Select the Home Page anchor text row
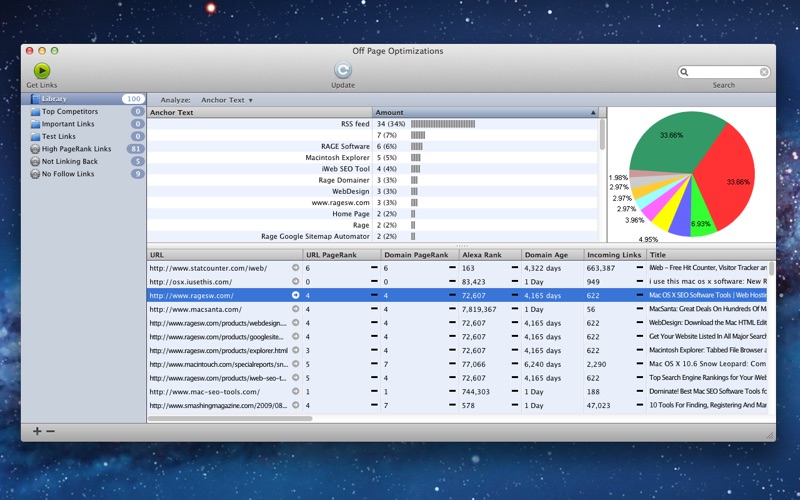The width and height of the screenshot is (800, 500). point(372,214)
